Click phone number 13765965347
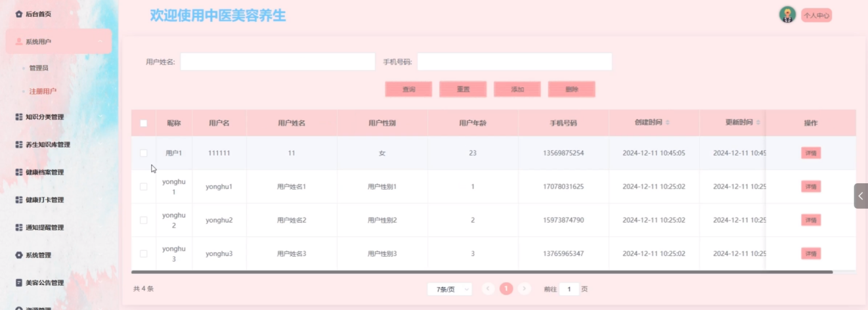This screenshot has width=868, height=310. tap(563, 254)
